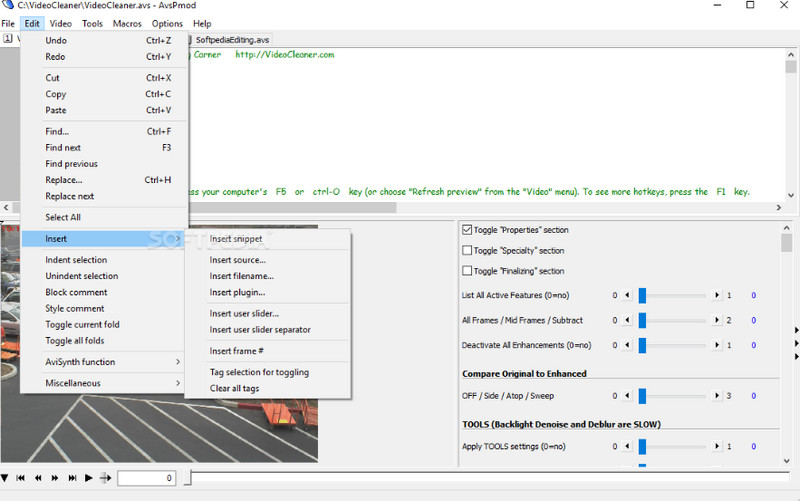This screenshot has height=501, width=800.
Task: Step back one frame
Action: click(x=38, y=478)
